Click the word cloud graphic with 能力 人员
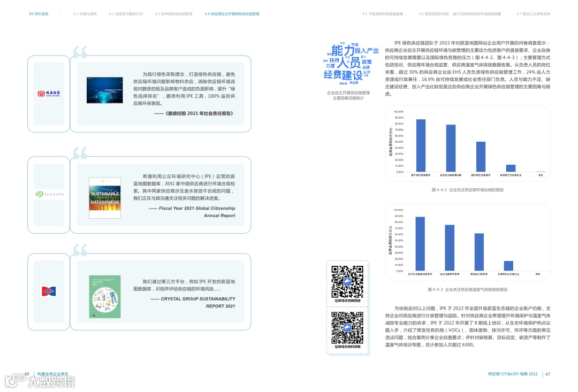Viewport: 578px width, 392px height. (x=350, y=63)
